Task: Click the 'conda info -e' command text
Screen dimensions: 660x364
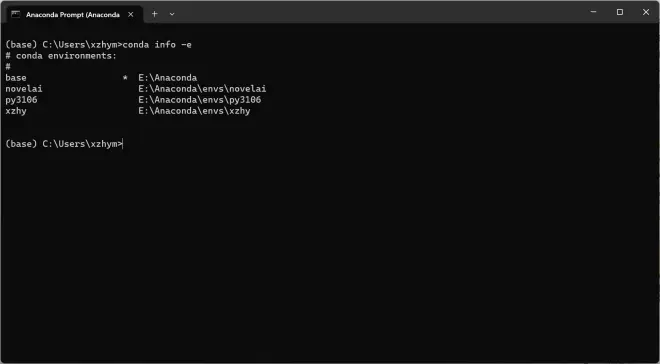Action: 157,45
